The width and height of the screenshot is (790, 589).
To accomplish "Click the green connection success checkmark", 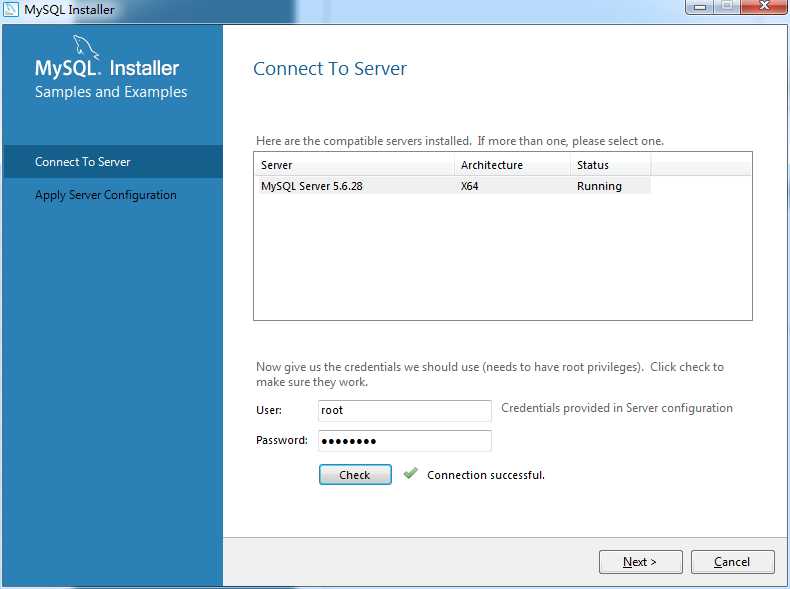I will tap(411, 473).
